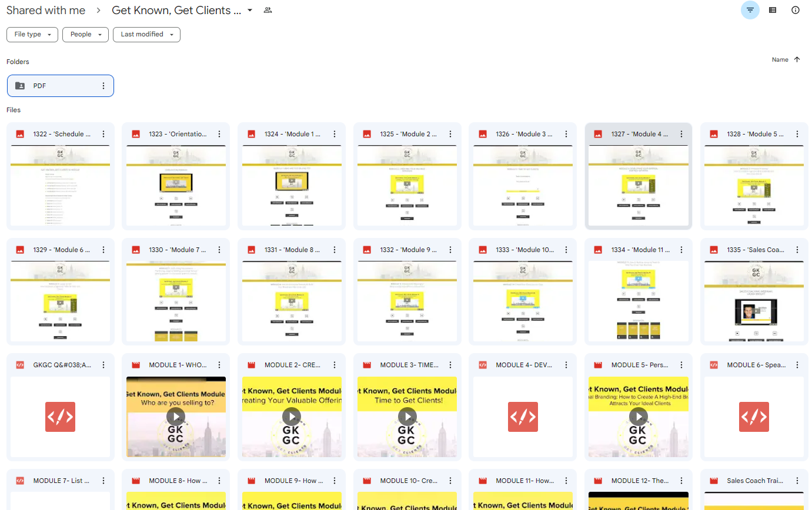Open more actions for 1329 Module 6 file
Screen dimensions: 812x510
point(103,250)
